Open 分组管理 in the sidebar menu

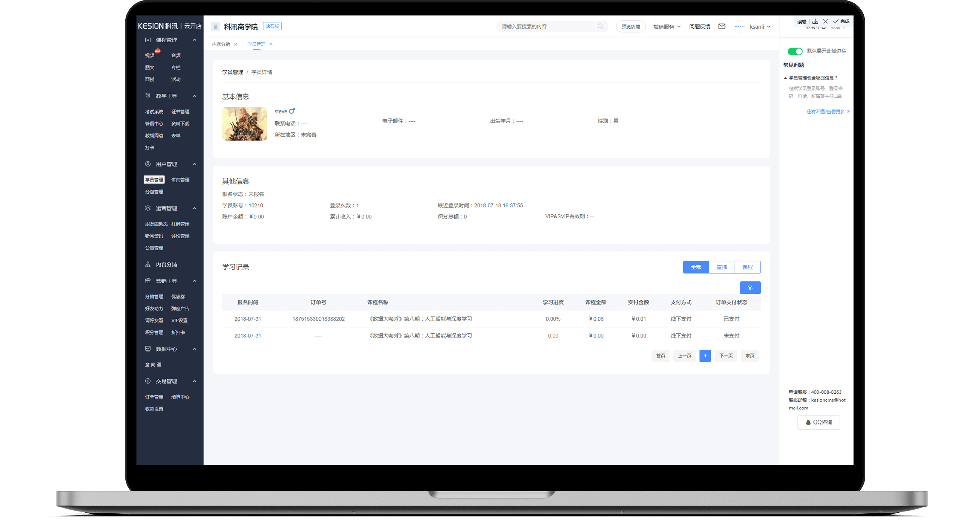pyautogui.click(x=154, y=191)
